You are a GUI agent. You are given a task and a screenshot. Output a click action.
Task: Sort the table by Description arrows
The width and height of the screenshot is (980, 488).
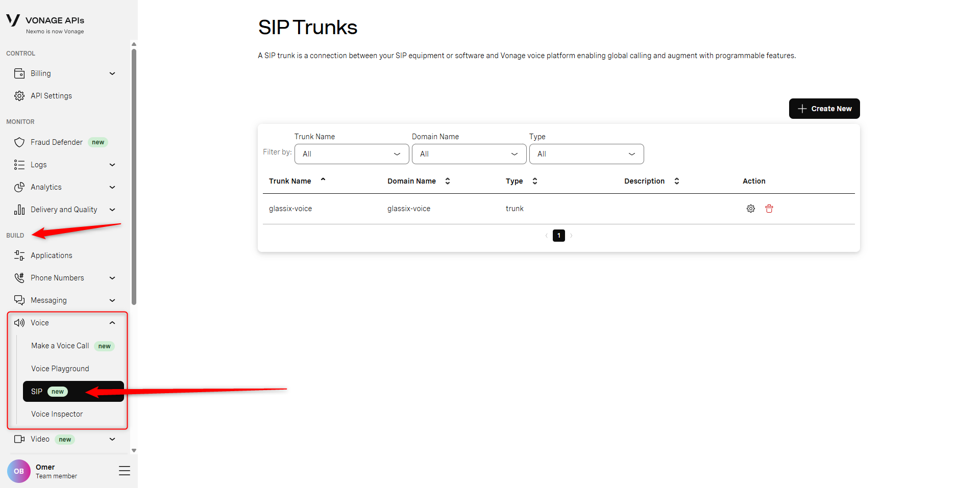coord(677,181)
